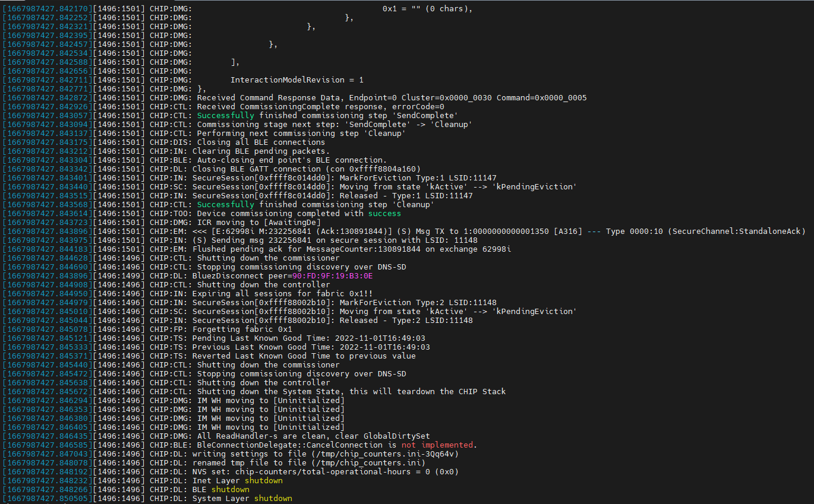Click the 'Closing all BLE connections' line
Screen dimensions: 814x504
(x=164, y=142)
